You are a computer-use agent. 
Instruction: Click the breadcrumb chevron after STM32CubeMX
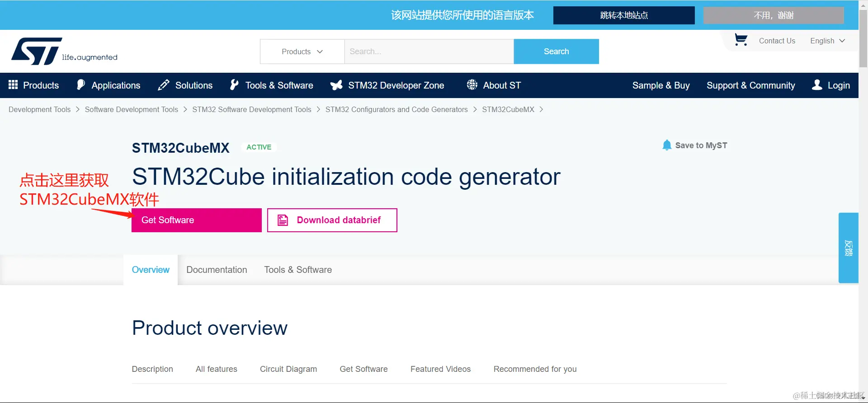pyautogui.click(x=541, y=109)
